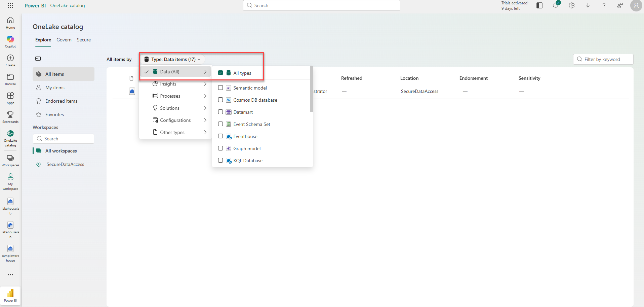Select All workspaces
The image size is (644, 307).
(64, 151)
